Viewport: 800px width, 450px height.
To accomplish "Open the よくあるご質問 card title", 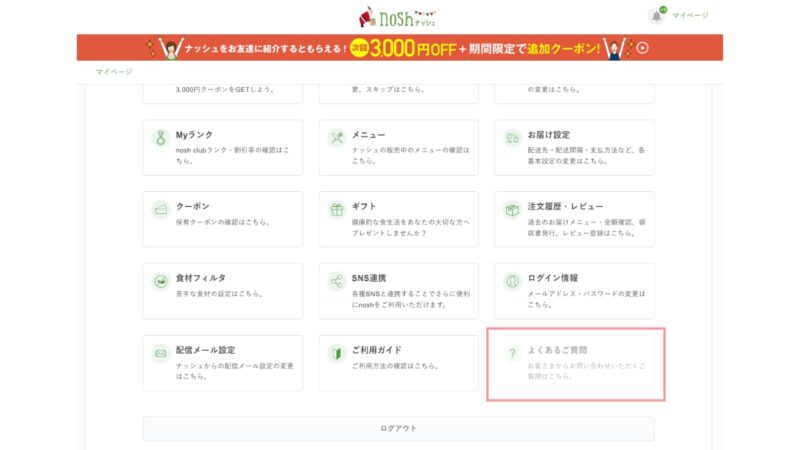I will (557, 350).
